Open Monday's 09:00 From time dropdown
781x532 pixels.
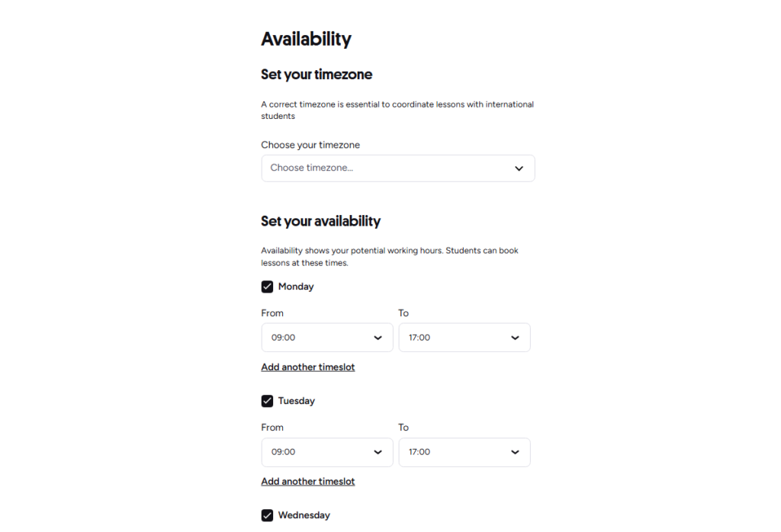[x=327, y=338]
